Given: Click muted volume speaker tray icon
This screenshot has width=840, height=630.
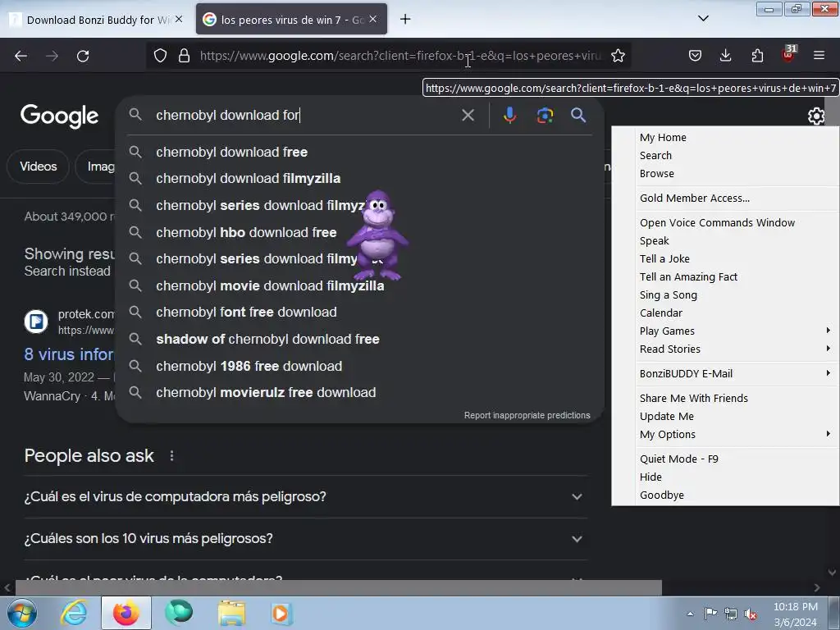Looking at the screenshot, I should 751,614.
